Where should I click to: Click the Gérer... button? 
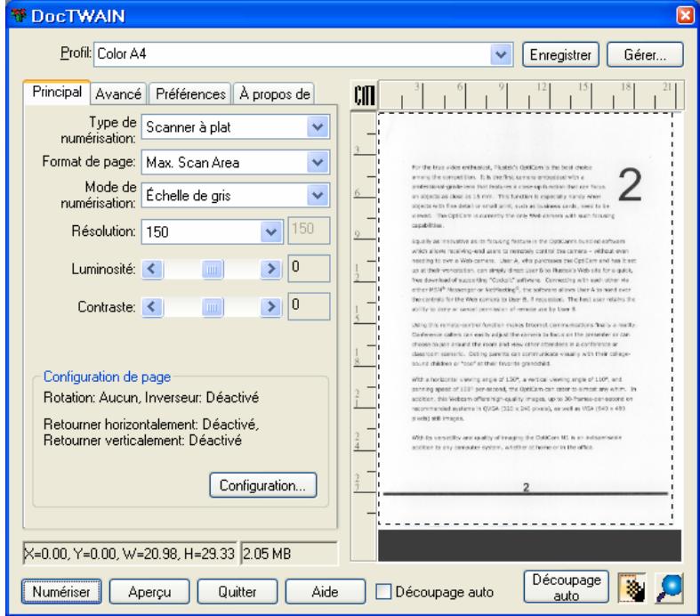pos(645,54)
